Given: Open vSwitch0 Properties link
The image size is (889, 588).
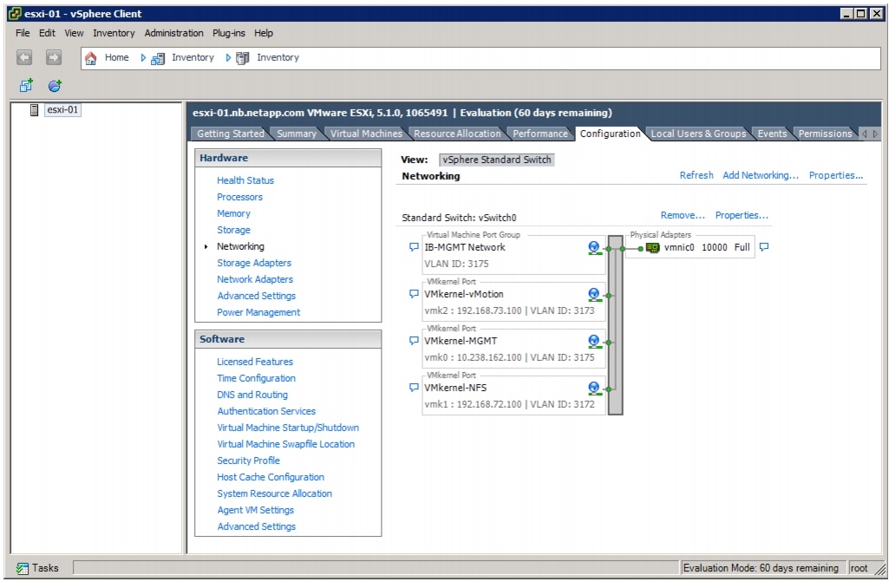Looking at the screenshot, I should coord(742,215).
